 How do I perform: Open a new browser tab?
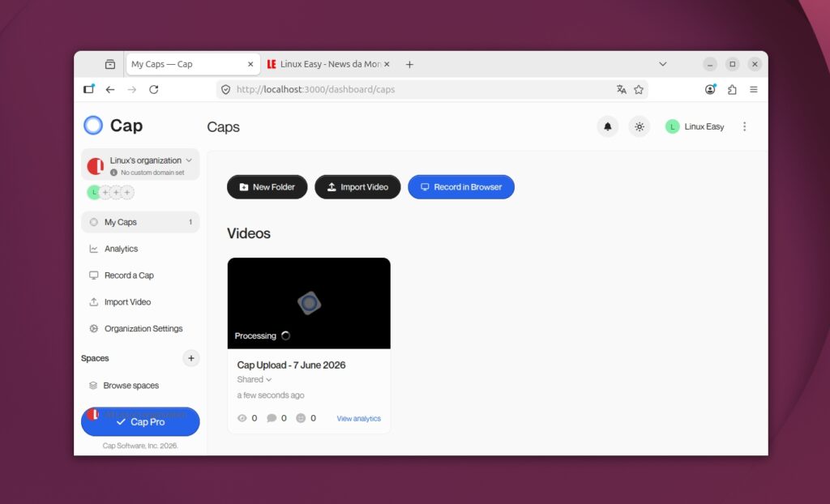409,65
